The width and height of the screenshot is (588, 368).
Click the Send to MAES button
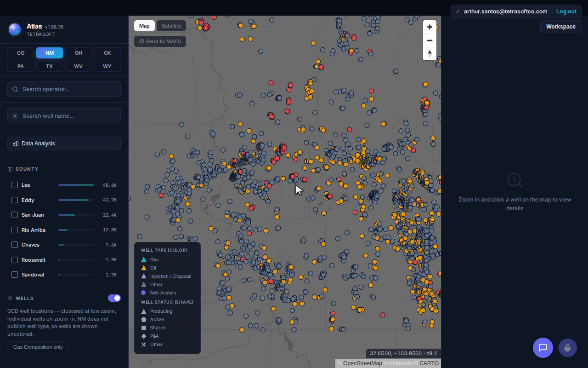click(x=160, y=41)
